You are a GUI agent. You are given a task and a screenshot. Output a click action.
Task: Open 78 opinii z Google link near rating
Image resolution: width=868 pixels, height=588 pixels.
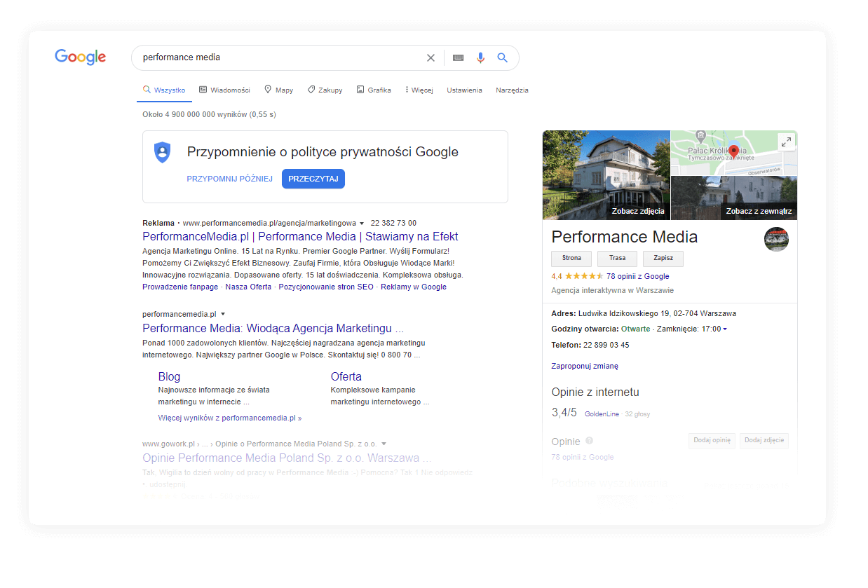(x=638, y=276)
